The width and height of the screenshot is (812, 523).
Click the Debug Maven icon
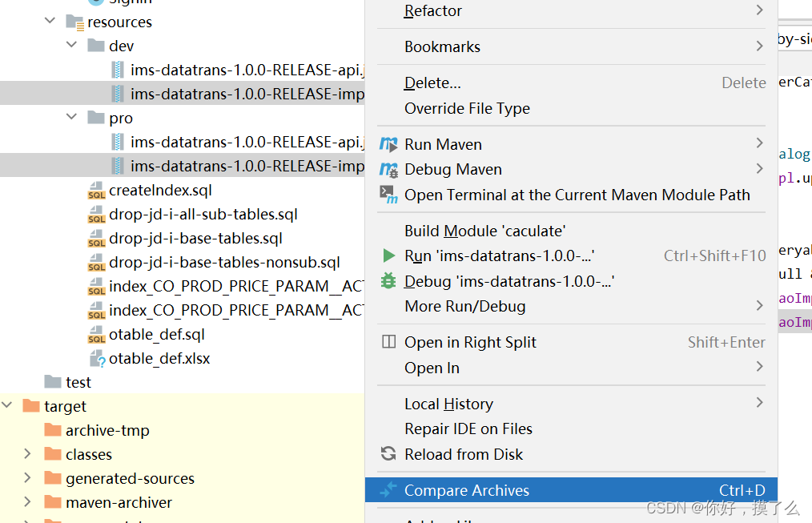point(388,169)
